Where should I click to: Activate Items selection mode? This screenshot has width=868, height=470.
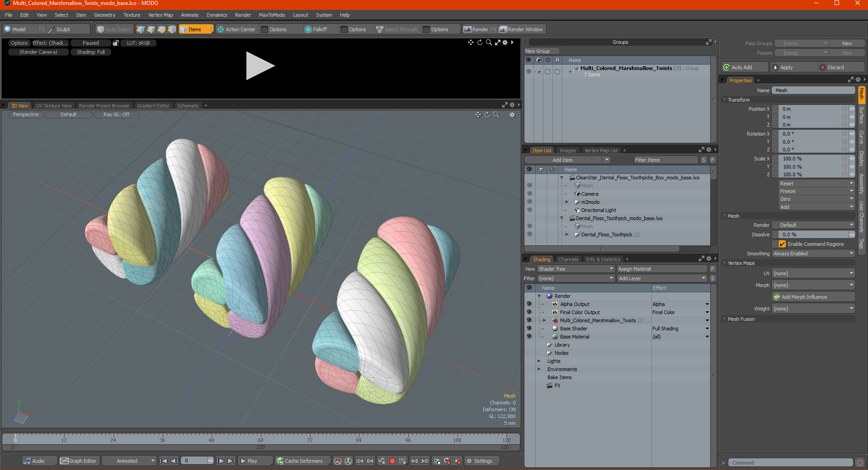click(196, 29)
